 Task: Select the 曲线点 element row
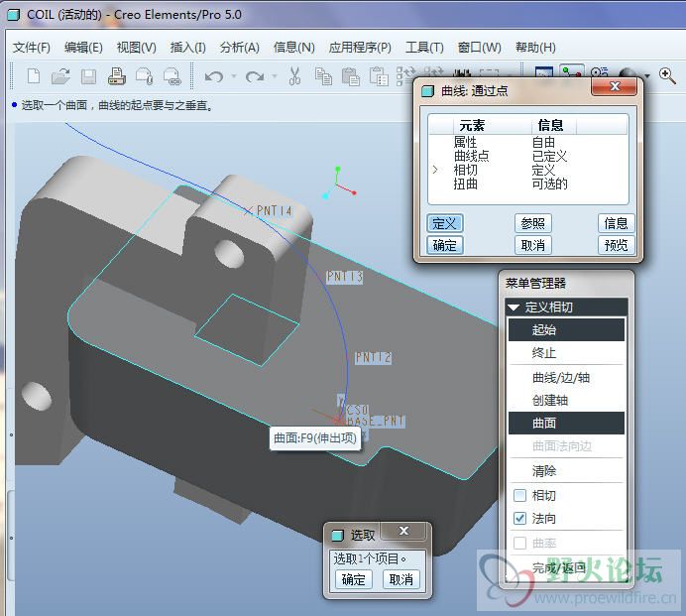click(x=528, y=157)
